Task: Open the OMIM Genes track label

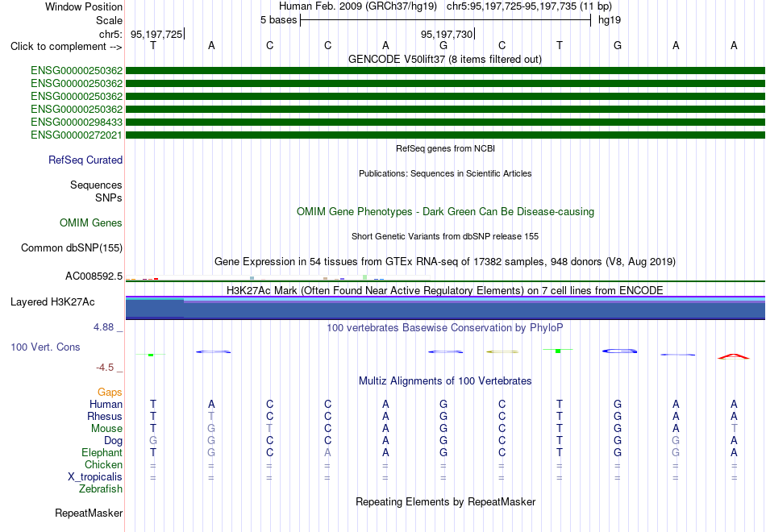Action: 91,222
